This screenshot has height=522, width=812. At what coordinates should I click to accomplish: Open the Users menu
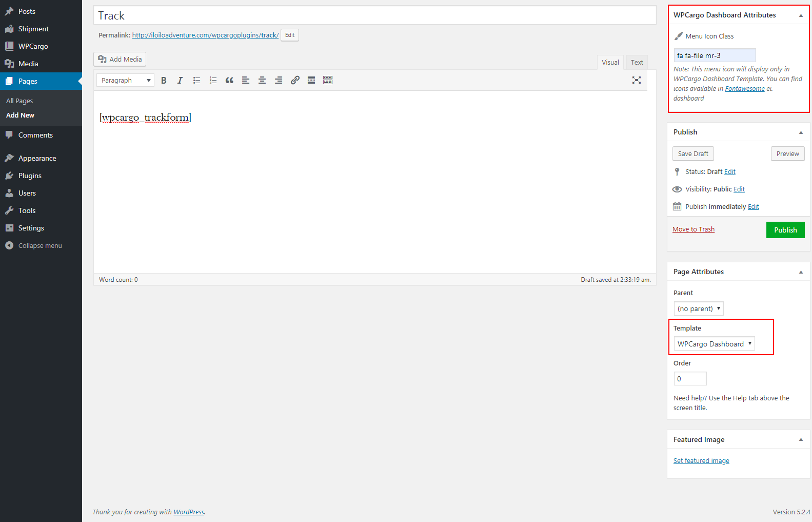(41, 193)
